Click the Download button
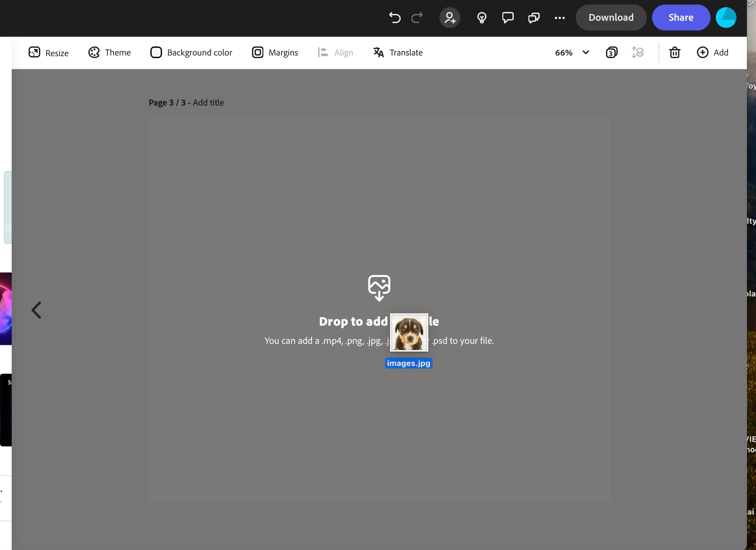This screenshot has width=756, height=550. click(611, 17)
